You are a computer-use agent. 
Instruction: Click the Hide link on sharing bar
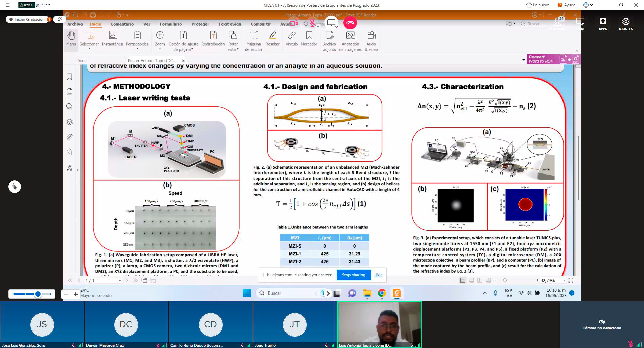pos(378,275)
